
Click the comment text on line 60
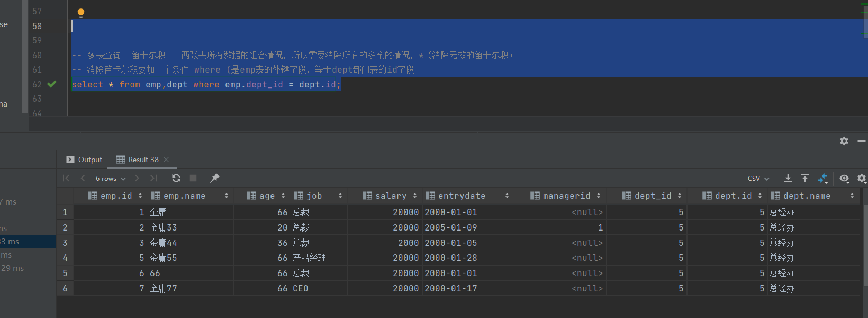tap(292, 55)
